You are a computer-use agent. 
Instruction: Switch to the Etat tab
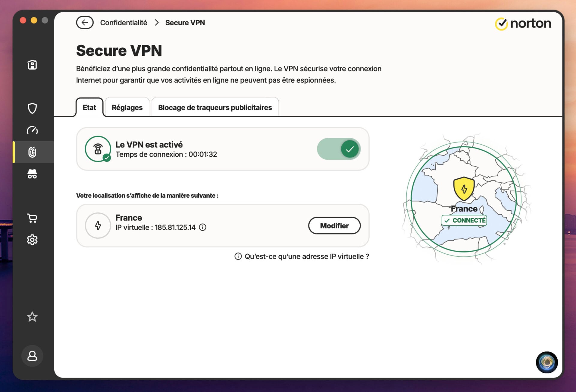[x=89, y=107]
